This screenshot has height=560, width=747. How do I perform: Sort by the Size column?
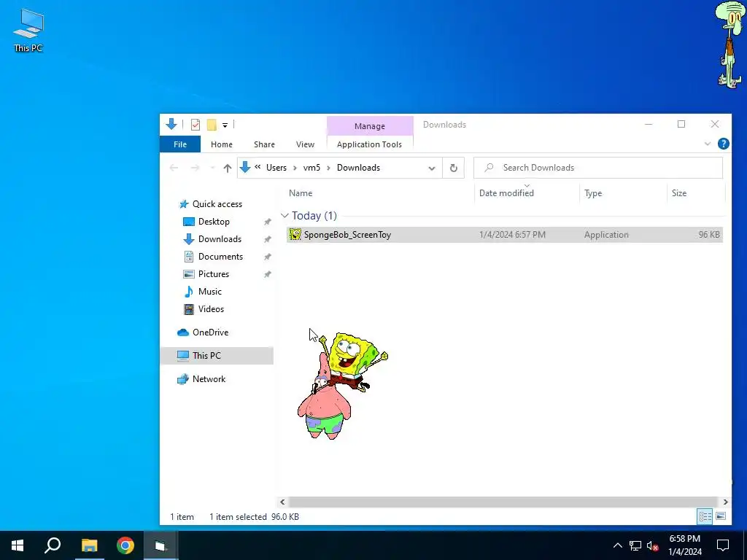(x=695, y=192)
